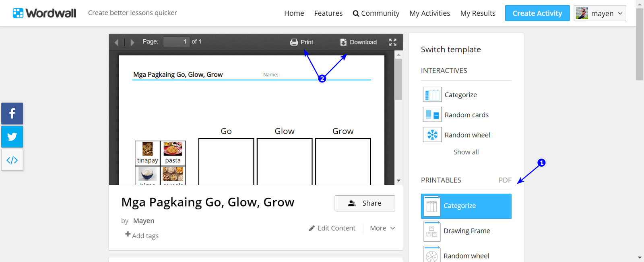
Task: Choose the Drawing Frame printable
Action: pos(466,231)
